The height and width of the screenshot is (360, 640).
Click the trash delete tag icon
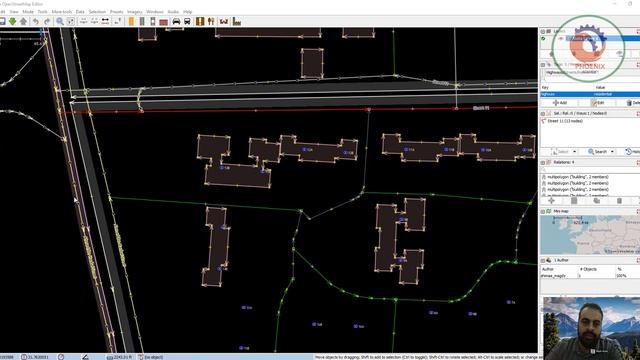(629, 103)
